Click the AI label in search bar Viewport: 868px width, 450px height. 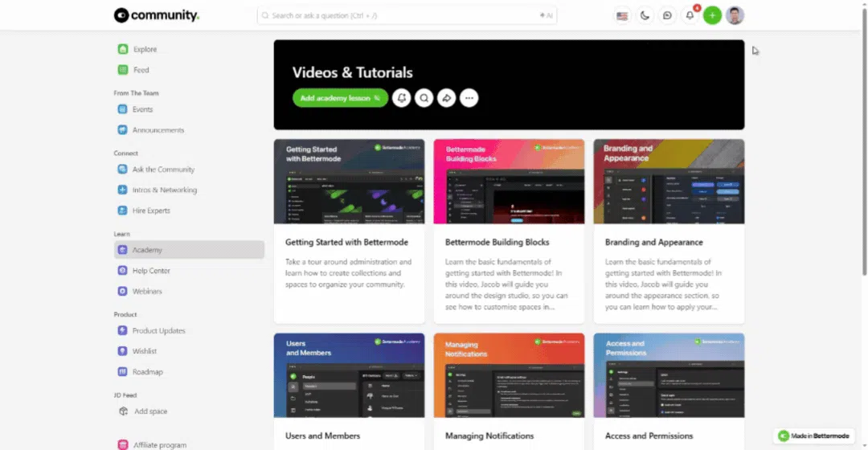(x=547, y=15)
